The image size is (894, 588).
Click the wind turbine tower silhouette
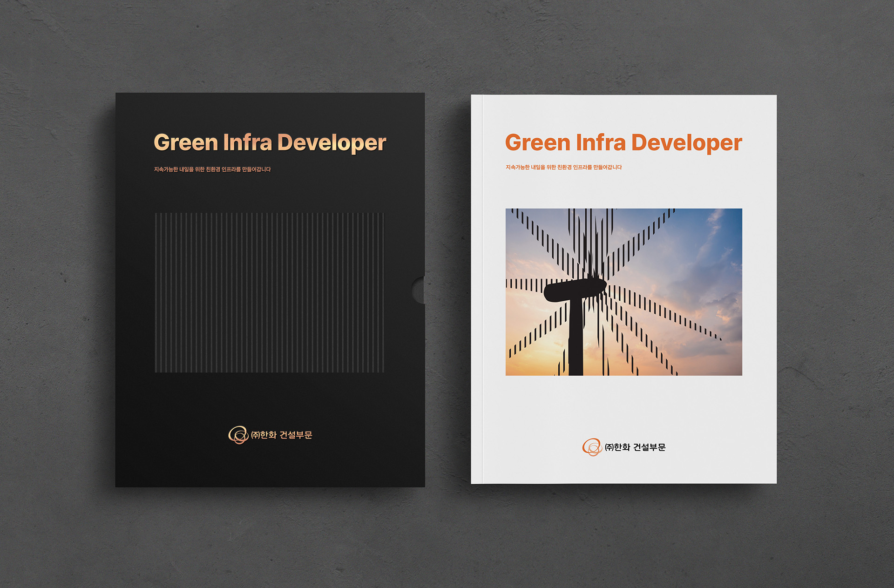tap(576, 340)
